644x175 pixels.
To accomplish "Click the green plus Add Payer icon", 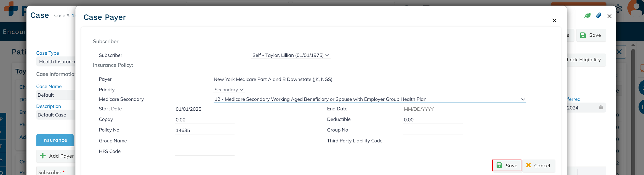I will 43,156.
